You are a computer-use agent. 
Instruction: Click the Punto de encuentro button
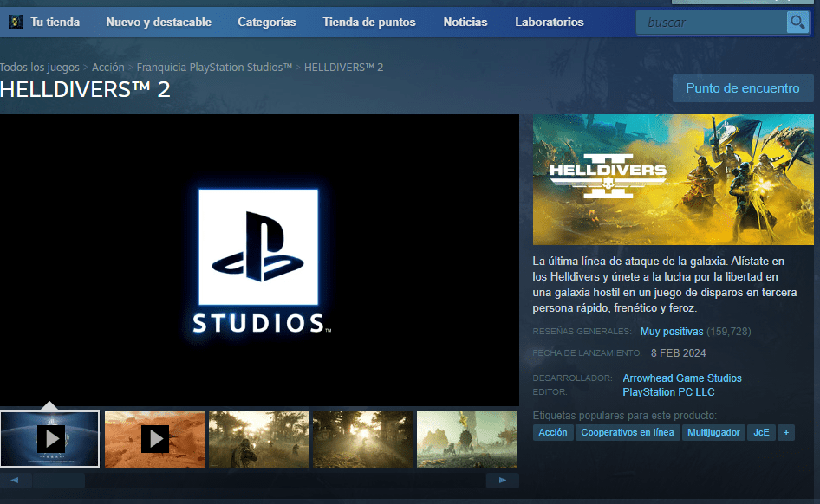coord(743,88)
